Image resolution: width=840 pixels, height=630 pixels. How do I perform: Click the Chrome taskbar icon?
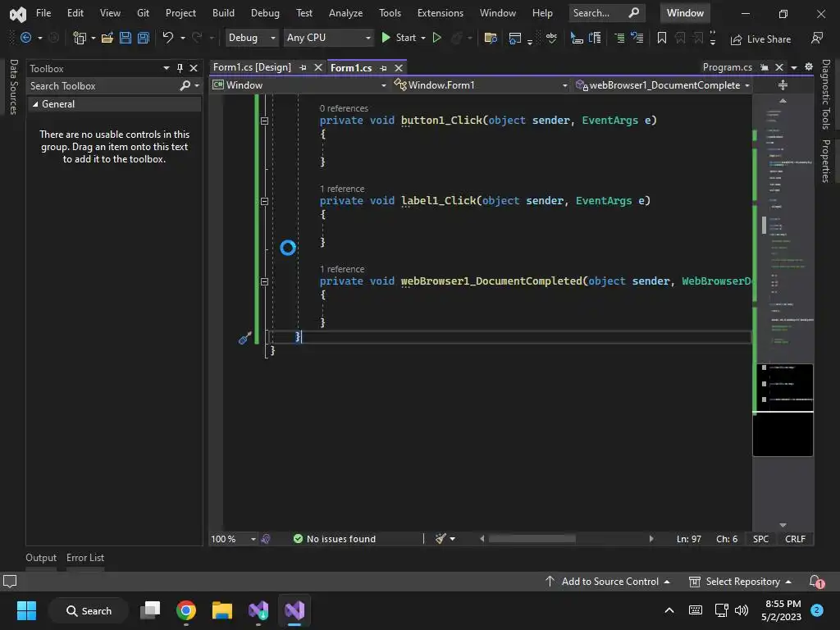(186, 610)
